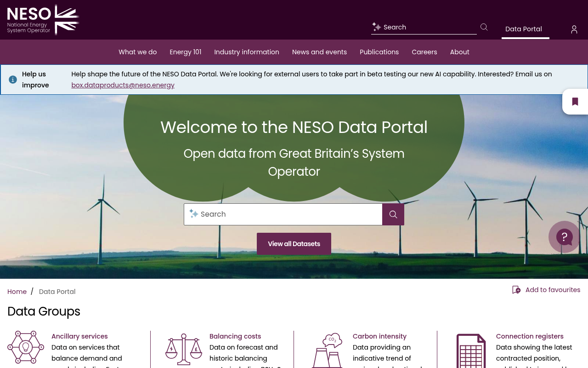588x368 pixels.
Task: Click the Help us improve label
Action: tap(35, 80)
